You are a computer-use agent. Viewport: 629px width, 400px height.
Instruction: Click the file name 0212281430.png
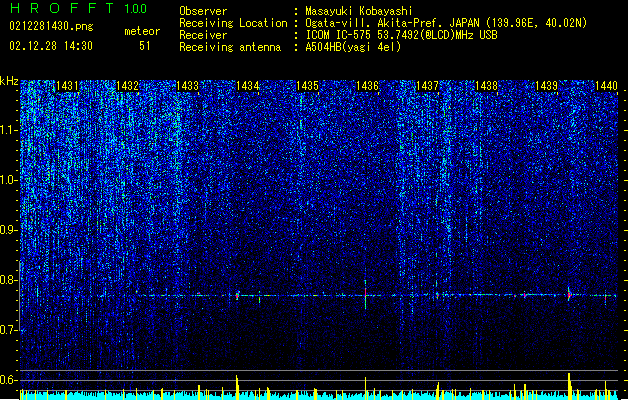pos(51,27)
